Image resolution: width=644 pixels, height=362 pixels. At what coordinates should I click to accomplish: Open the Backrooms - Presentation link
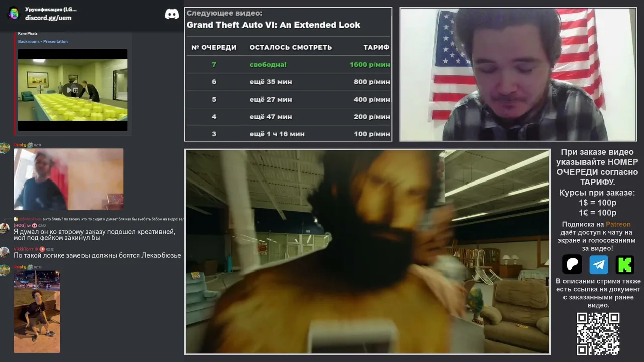tap(43, 42)
